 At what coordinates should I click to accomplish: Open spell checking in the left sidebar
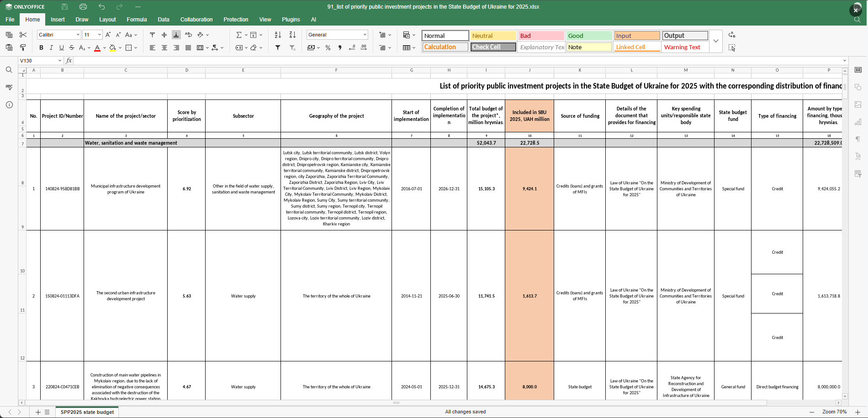[x=9, y=87]
